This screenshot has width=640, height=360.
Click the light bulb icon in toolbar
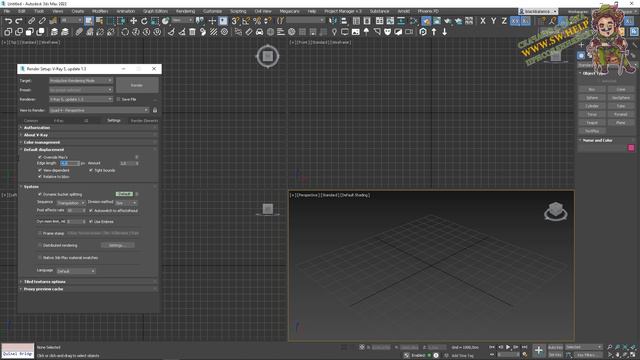pos(334,32)
